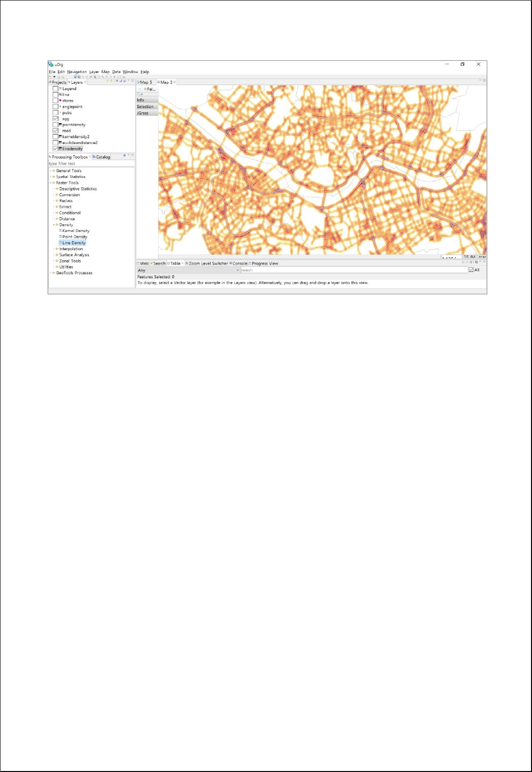
Task: Click the uDig application logo in title bar
Action: click(51, 64)
